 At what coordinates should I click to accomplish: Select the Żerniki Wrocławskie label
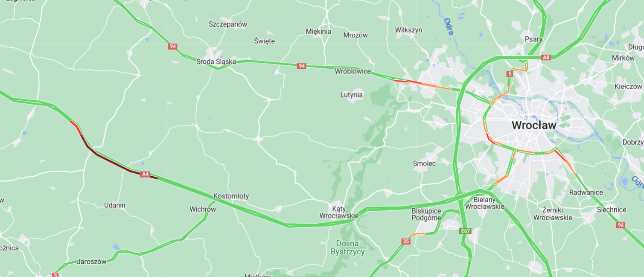click(553, 214)
